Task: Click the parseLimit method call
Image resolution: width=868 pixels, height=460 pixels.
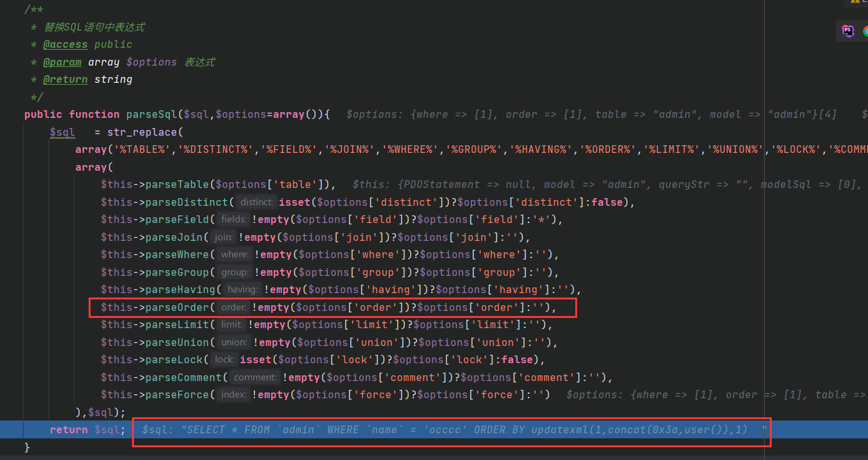Action: pos(177,325)
